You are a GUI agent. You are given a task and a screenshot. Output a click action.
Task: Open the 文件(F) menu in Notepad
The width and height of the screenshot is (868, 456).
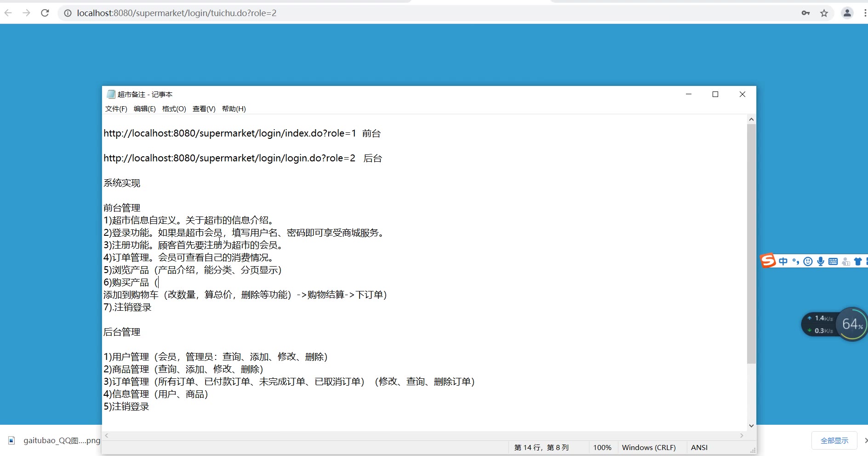(x=116, y=109)
